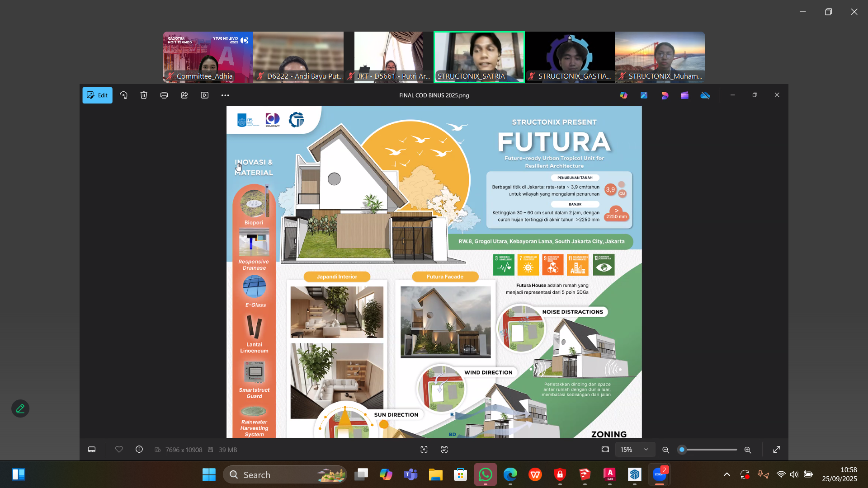Click the fit-to-window zoom icon
The height and width of the screenshot is (488, 868).
pos(605,450)
